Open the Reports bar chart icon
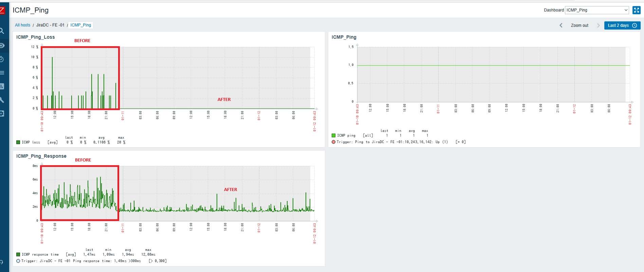The image size is (644, 272). 2,86
